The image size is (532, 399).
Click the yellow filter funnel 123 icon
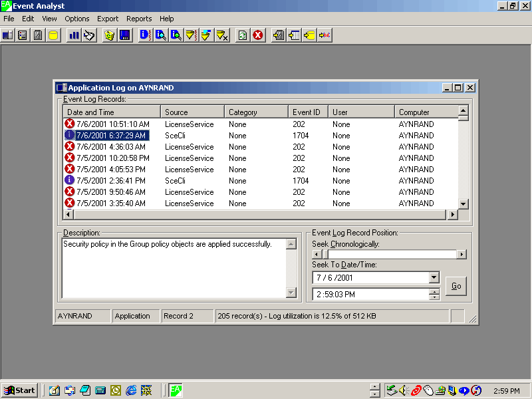(192, 35)
